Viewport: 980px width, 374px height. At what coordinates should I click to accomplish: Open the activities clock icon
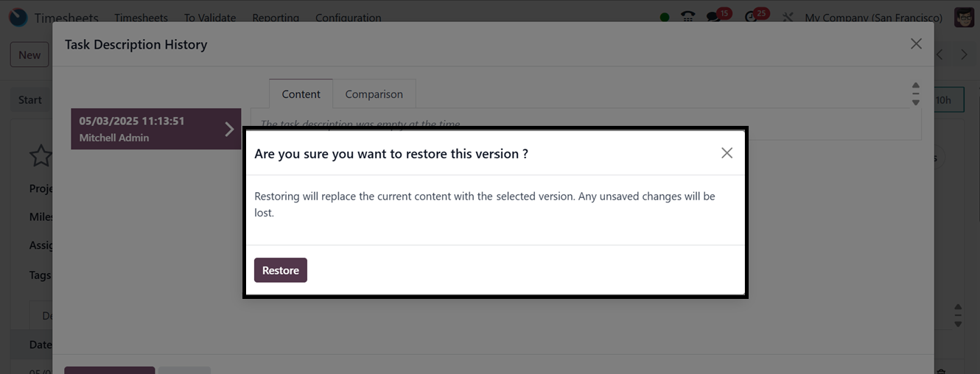click(752, 17)
